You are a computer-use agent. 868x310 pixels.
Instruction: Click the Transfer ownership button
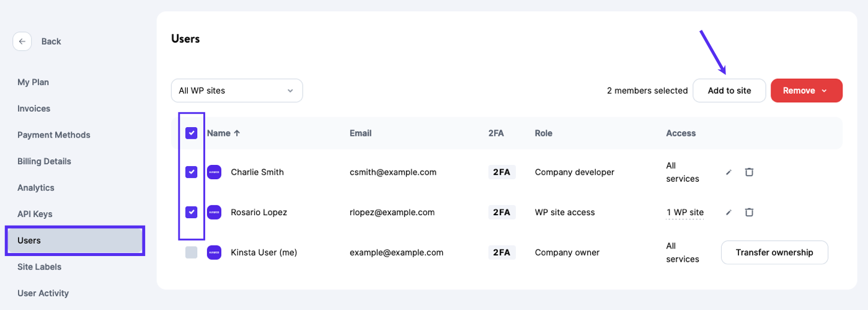pyautogui.click(x=774, y=252)
